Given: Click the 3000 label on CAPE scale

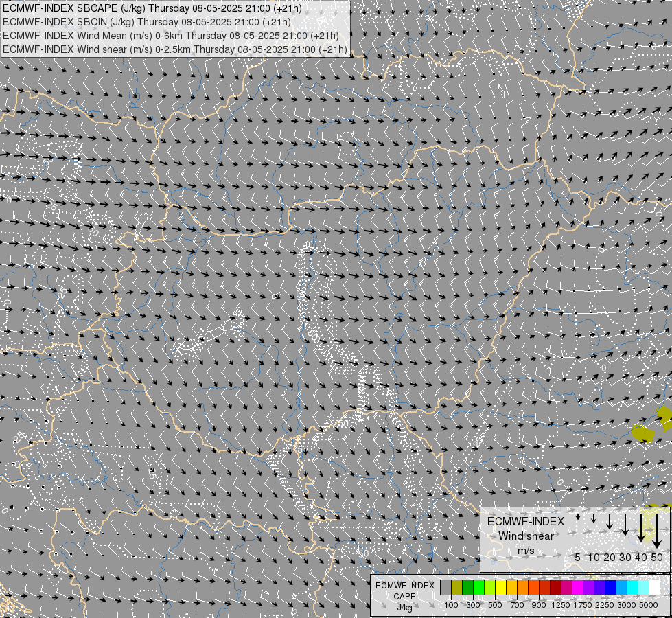Looking at the screenshot, I should pos(627,605).
